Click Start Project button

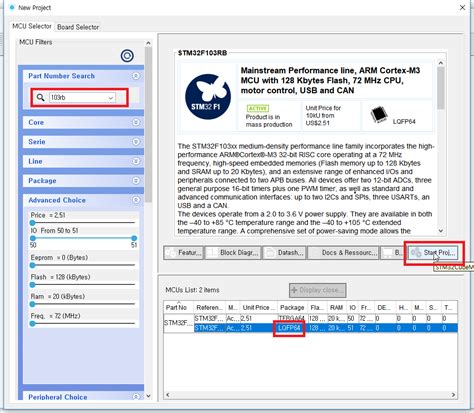click(433, 253)
